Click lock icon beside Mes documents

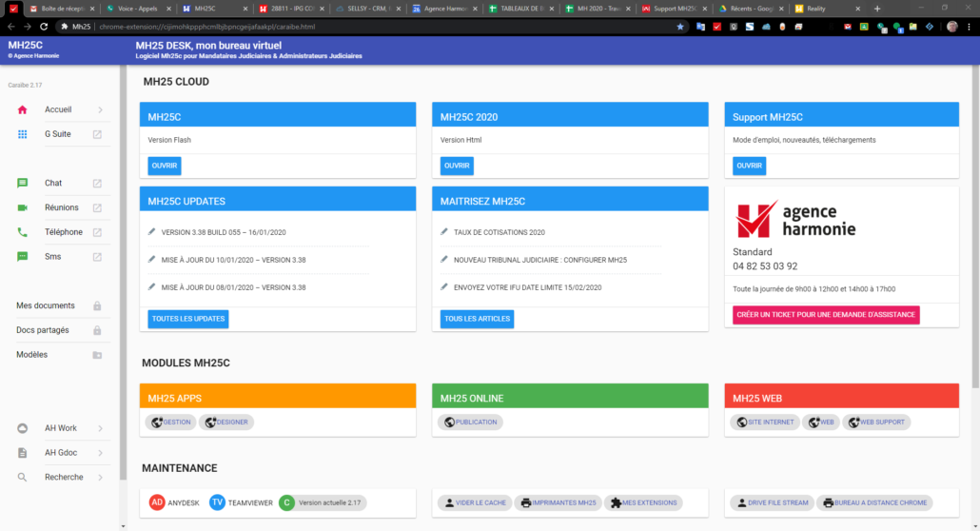(97, 305)
